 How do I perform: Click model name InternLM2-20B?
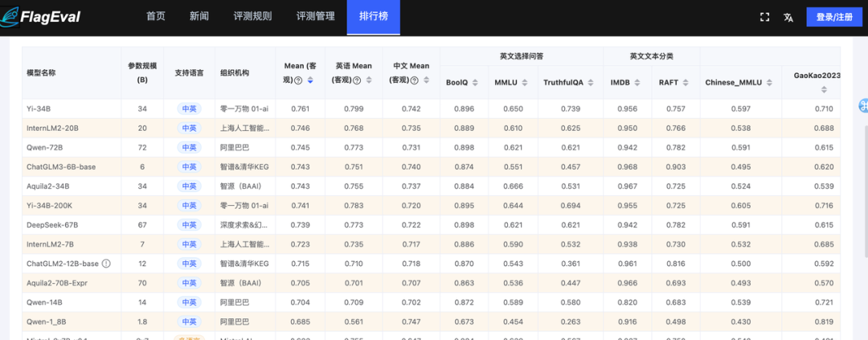(52, 128)
